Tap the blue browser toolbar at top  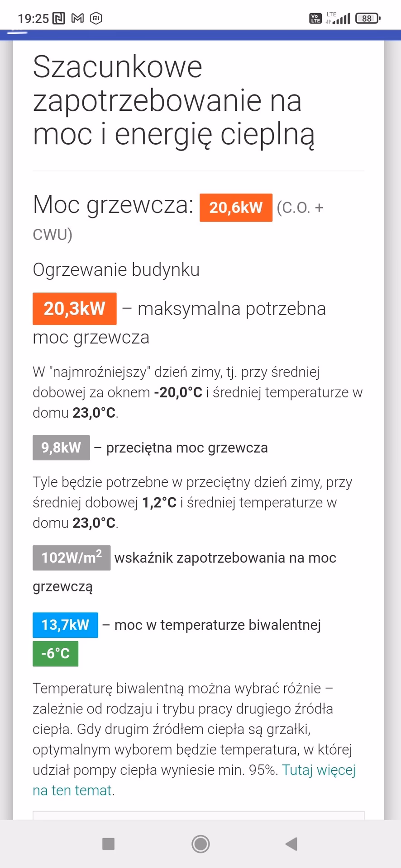coord(200,33)
